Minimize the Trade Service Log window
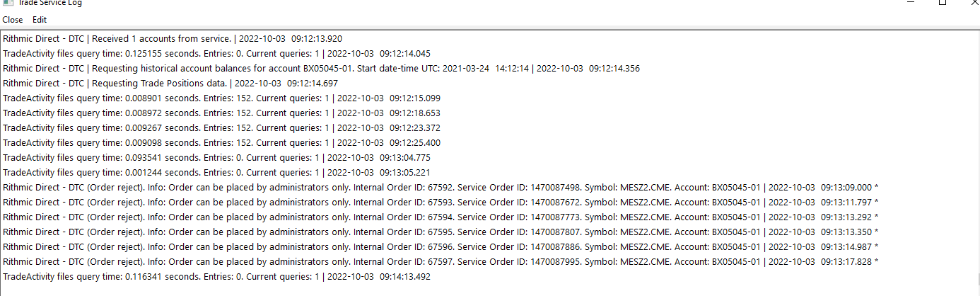This screenshot has height=296, width=980. [x=911, y=3]
